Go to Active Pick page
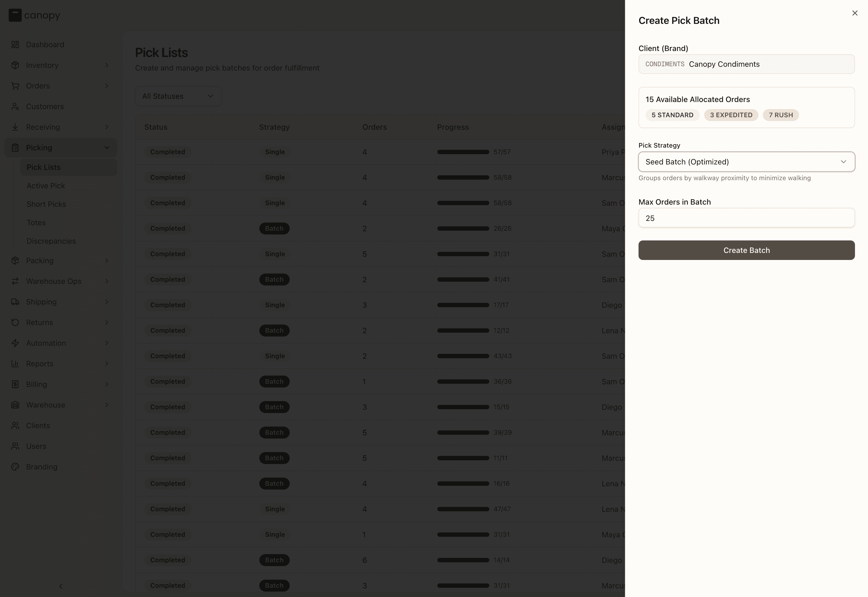Image resolution: width=868 pixels, height=597 pixels. pyautogui.click(x=46, y=186)
